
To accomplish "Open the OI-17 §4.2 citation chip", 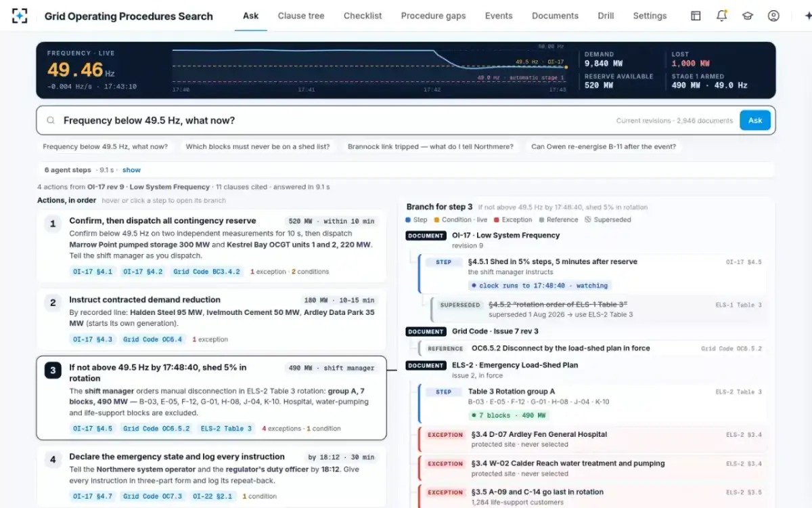I will [x=142, y=272].
